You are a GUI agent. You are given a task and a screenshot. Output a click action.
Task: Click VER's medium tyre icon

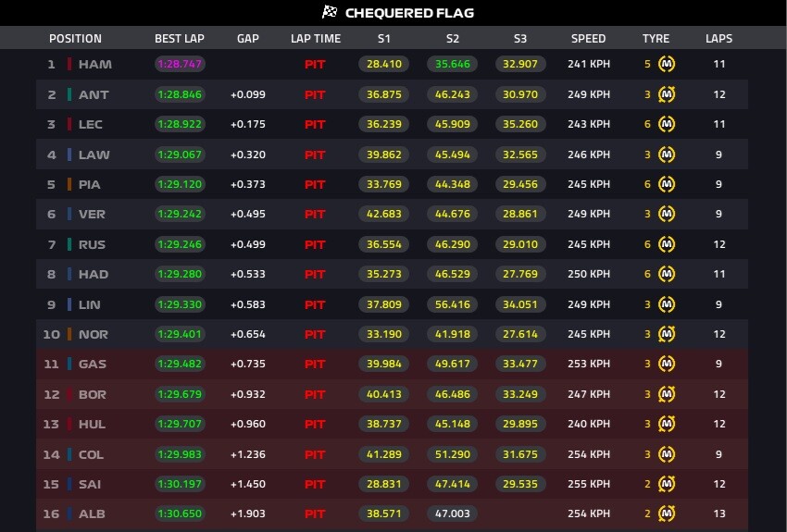tap(667, 214)
